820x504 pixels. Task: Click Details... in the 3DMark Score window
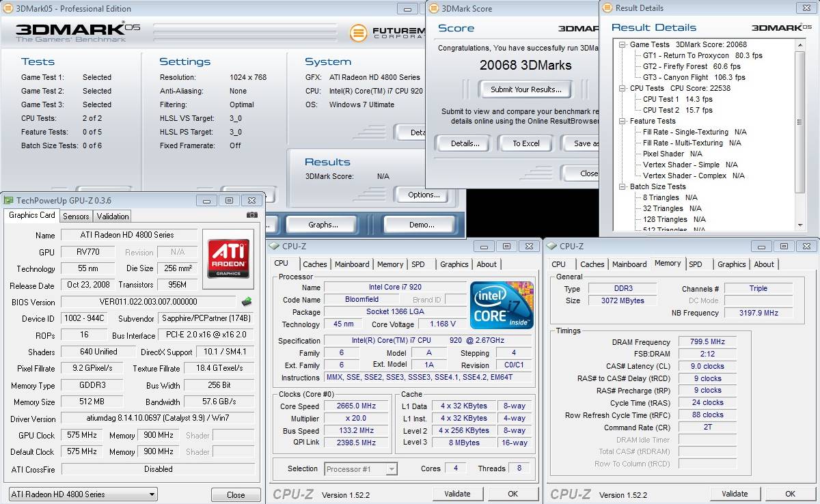tap(465, 143)
